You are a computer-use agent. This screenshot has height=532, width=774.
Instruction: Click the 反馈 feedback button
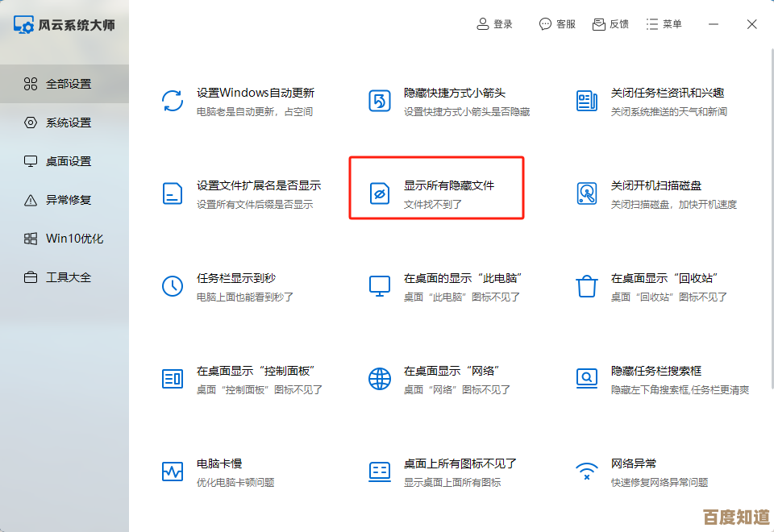tap(610, 24)
